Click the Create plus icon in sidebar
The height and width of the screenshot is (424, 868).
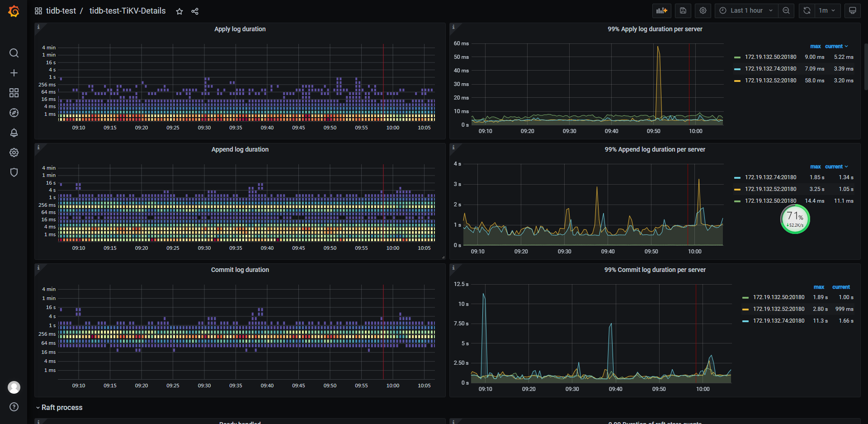click(x=14, y=73)
